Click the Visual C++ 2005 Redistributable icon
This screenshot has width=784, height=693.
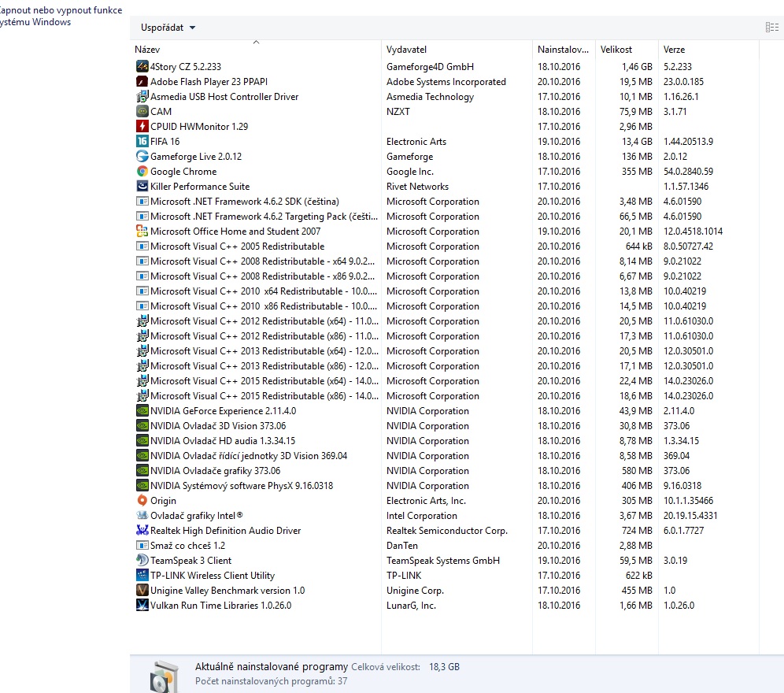(x=142, y=246)
